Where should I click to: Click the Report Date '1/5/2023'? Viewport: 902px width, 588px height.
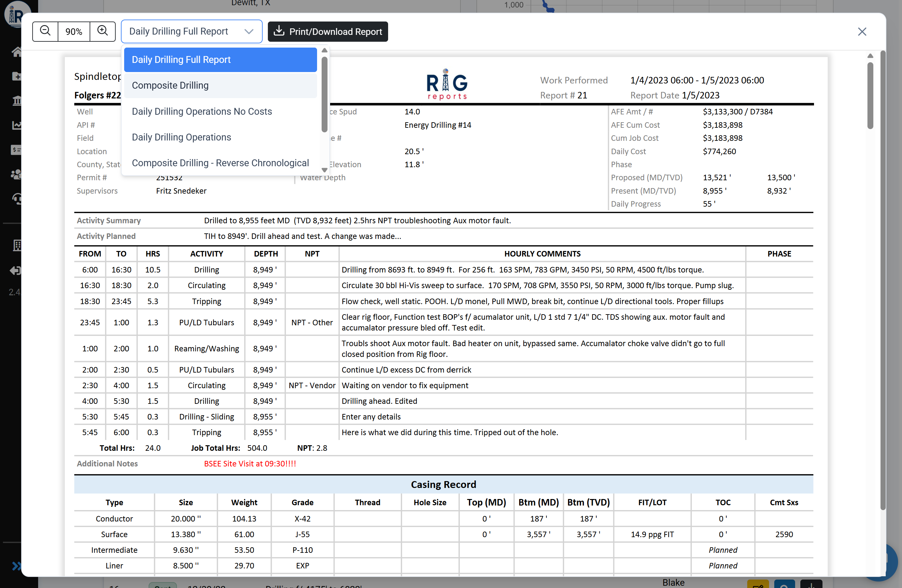[700, 95]
